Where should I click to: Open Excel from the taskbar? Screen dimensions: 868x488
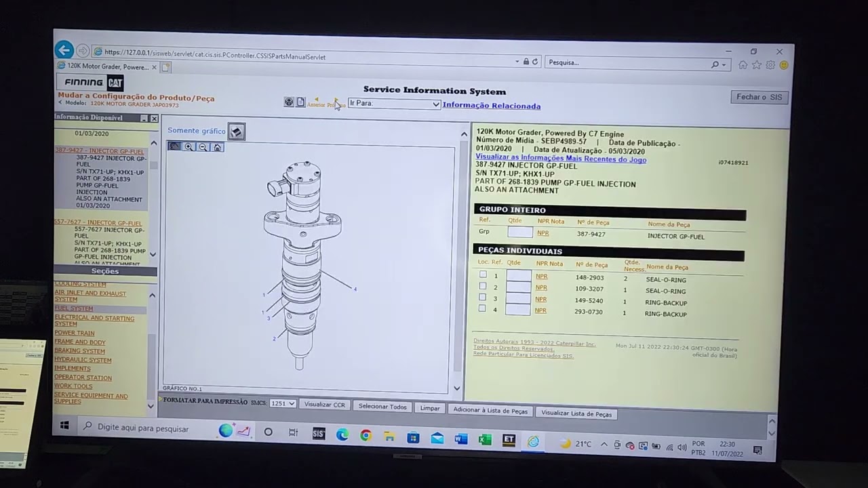(x=485, y=439)
